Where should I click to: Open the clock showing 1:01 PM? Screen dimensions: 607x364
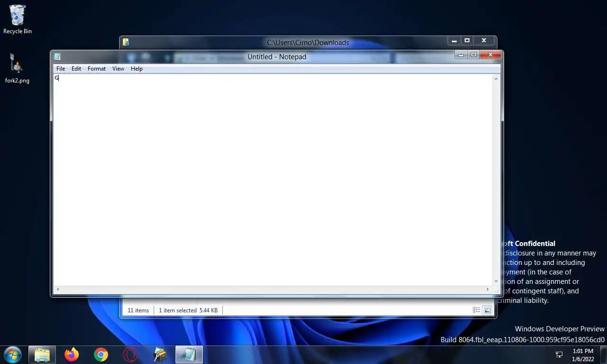pyautogui.click(x=583, y=355)
